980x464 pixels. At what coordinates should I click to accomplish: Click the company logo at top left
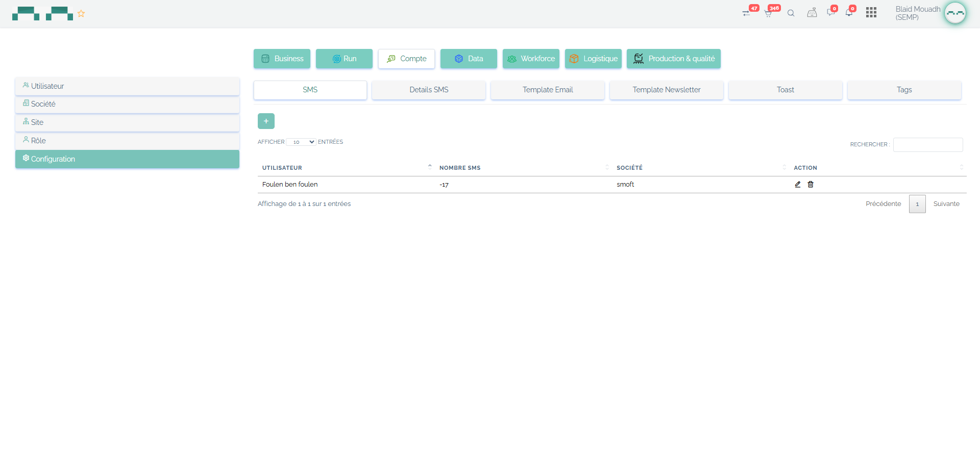[42, 14]
